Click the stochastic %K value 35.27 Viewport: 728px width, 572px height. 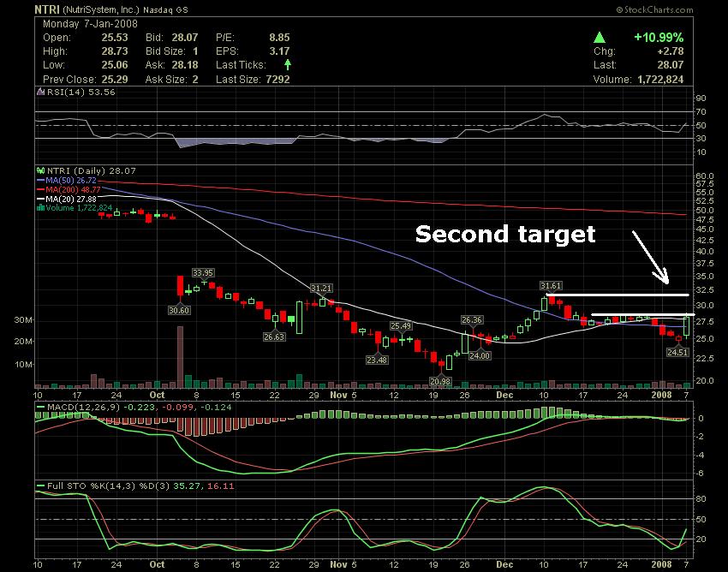tap(186, 486)
